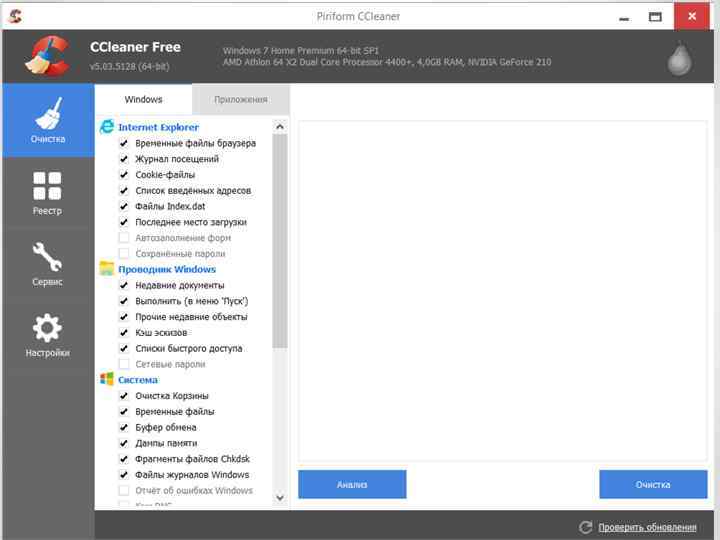
Task: Select the Проводник Windows group heading
Action: 167,269
